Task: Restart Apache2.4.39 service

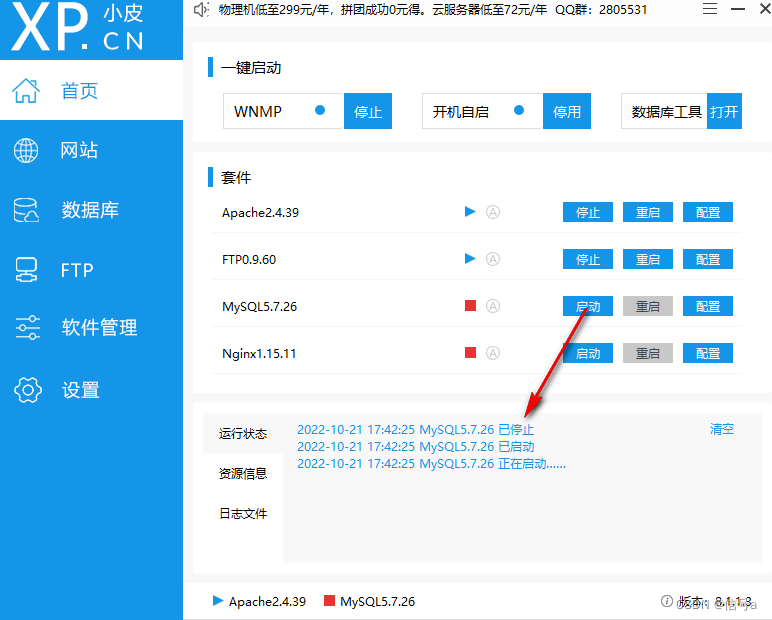Action: coord(648,212)
